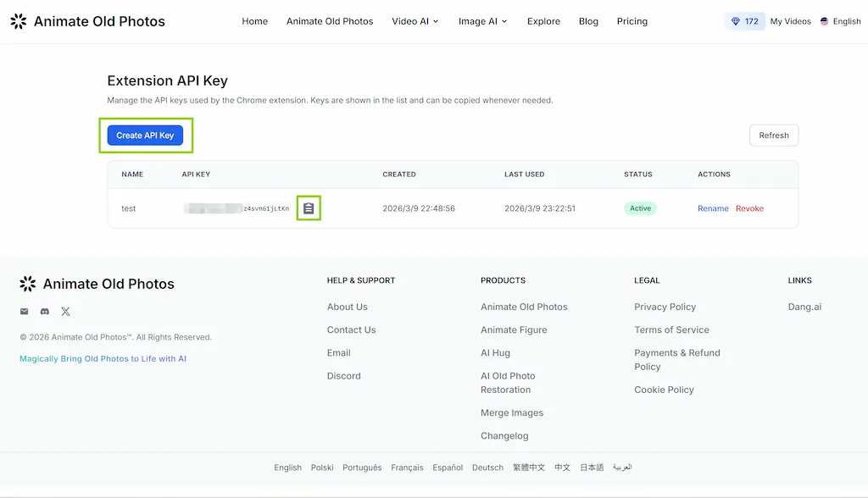Click the Active status badge

(640, 208)
